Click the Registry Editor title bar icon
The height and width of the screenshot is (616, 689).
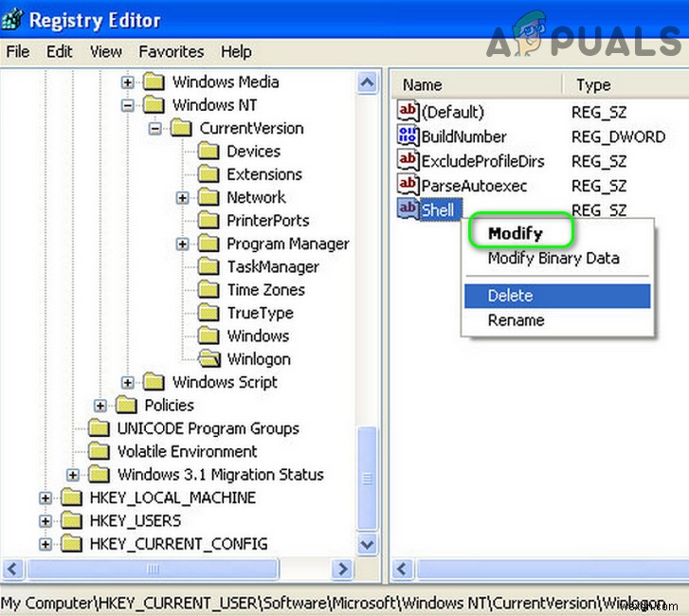[x=11, y=19]
